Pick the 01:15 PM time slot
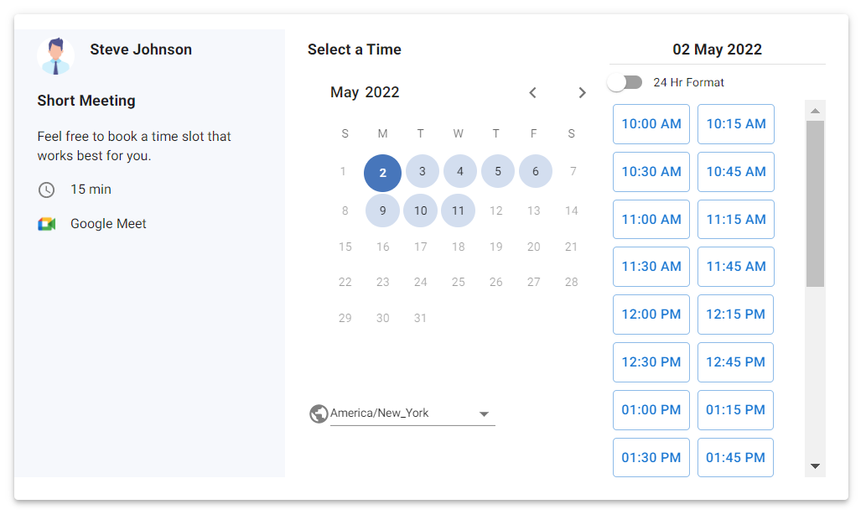This screenshot has height=520, width=866. tap(736, 410)
